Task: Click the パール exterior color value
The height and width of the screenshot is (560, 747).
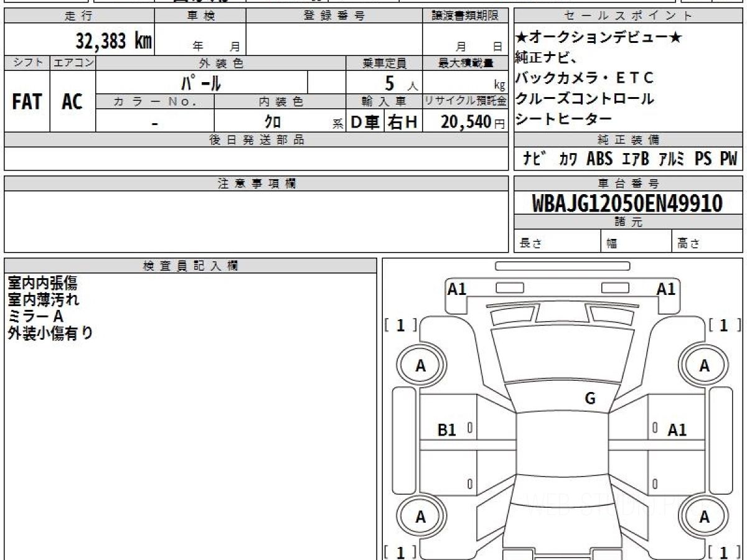Action: (201, 83)
